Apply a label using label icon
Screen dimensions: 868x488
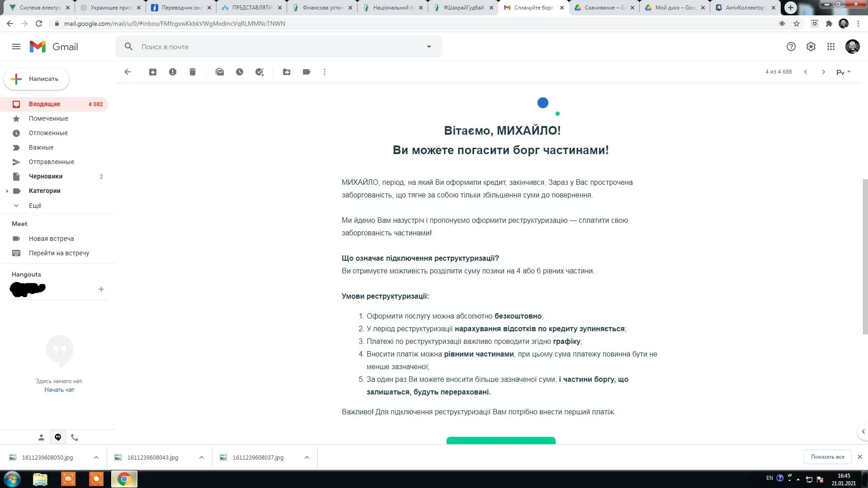(307, 72)
